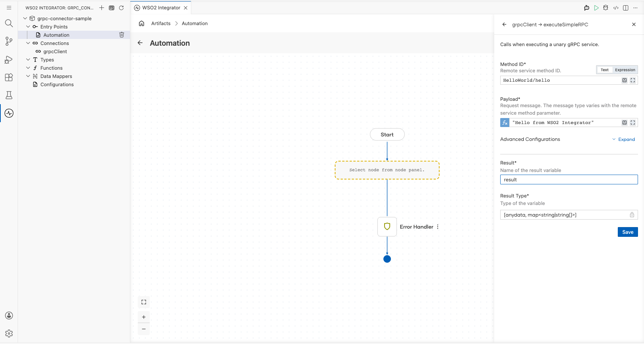Expand Advanced Configurations
Viewport: 644px width, 344px height.
click(x=624, y=139)
